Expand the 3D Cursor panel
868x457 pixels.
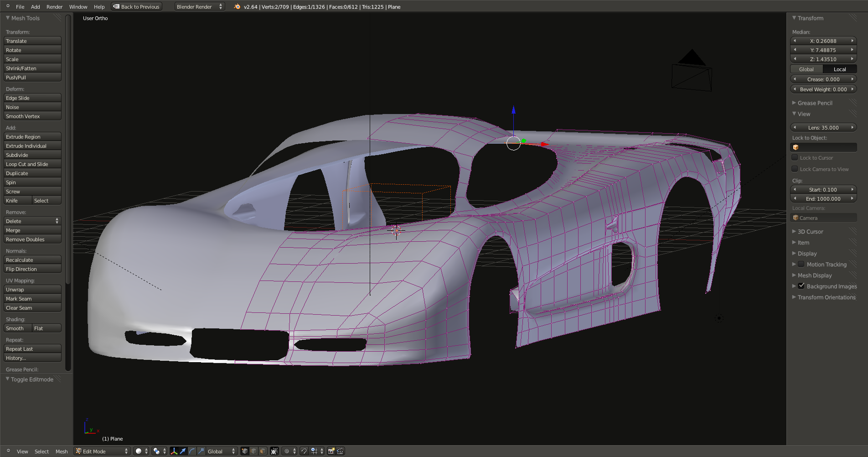pyautogui.click(x=810, y=232)
